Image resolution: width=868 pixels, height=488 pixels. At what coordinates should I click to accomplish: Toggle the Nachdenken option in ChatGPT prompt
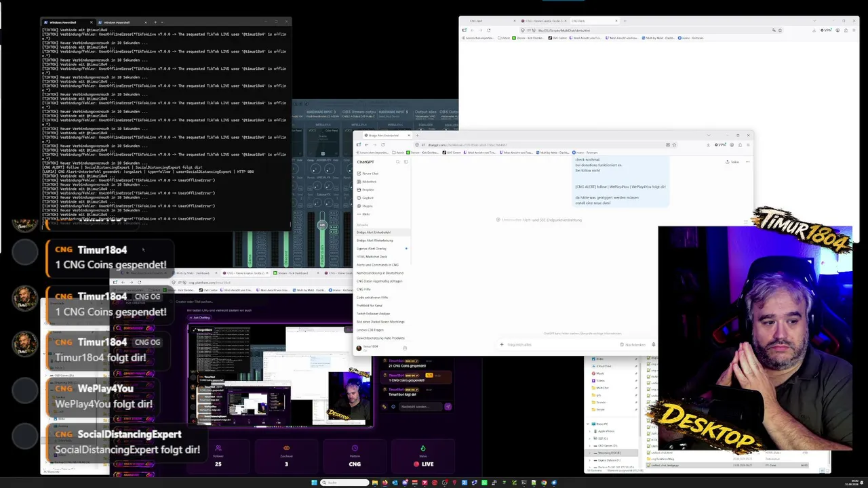[x=633, y=345]
